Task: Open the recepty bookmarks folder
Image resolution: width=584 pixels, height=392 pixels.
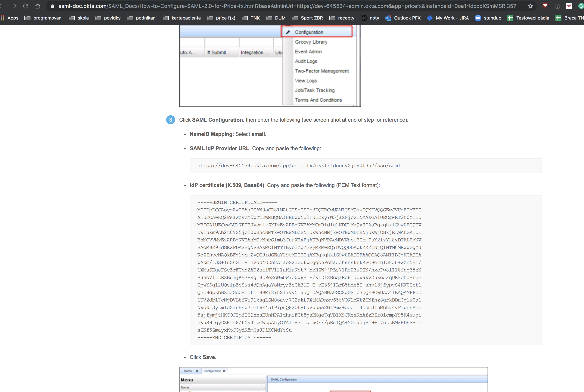Action: click(x=346, y=18)
